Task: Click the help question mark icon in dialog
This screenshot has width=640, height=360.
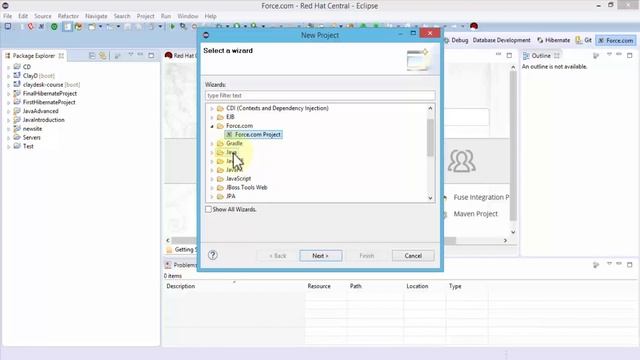Action: pos(213,255)
